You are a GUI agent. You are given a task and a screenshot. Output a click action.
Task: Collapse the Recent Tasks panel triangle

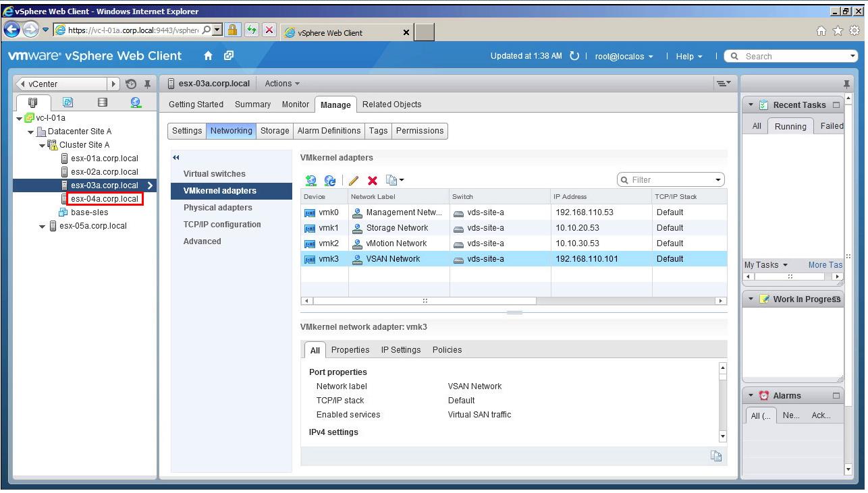click(751, 105)
